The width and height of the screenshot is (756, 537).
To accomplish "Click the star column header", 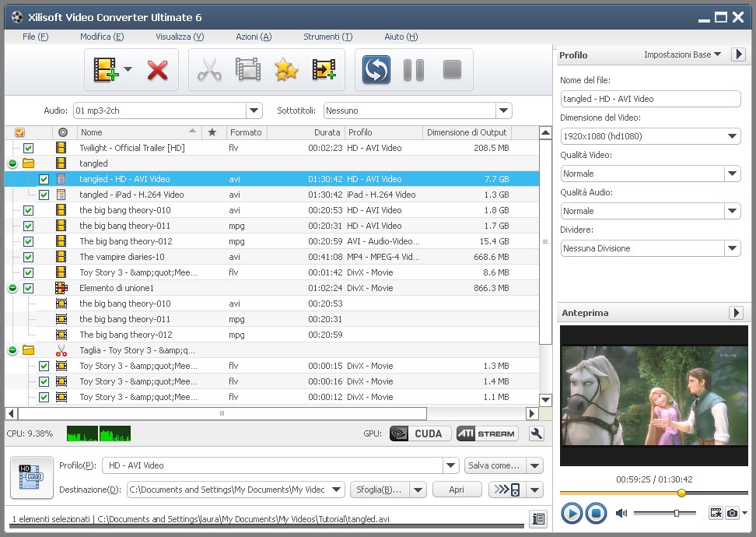I will click(212, 132).
